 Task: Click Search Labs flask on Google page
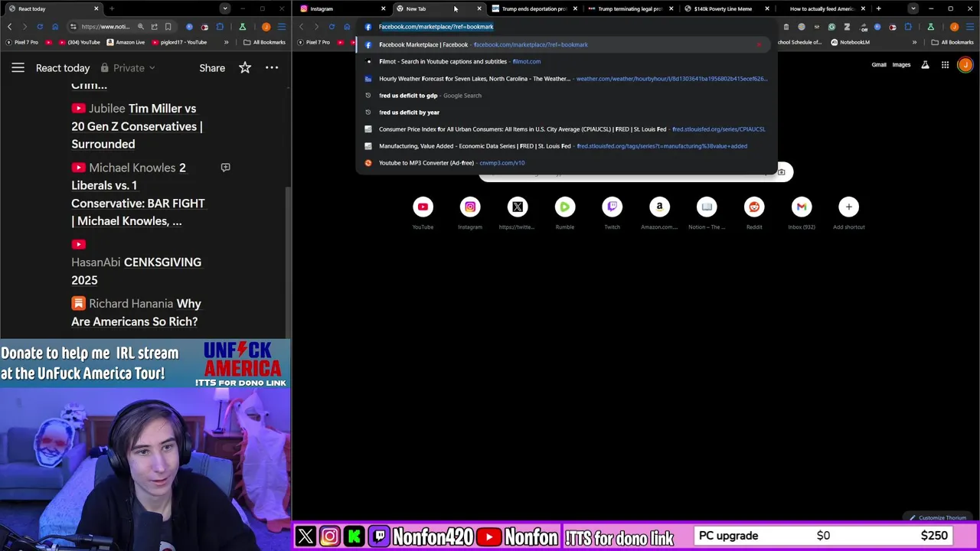[925, 65]
